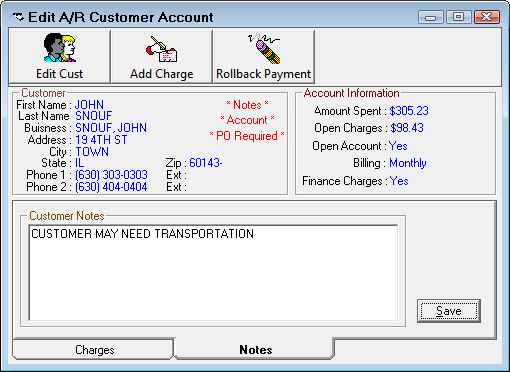Viewport: 510px width, 372px height.
Task: Minimize the Edit A/R Customer Account window
Action: [431, 17]
